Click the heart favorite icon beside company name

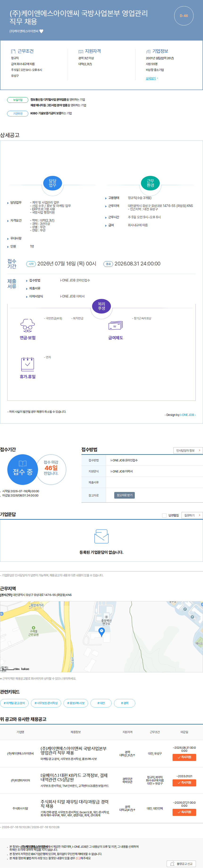(x=42, y=31)
